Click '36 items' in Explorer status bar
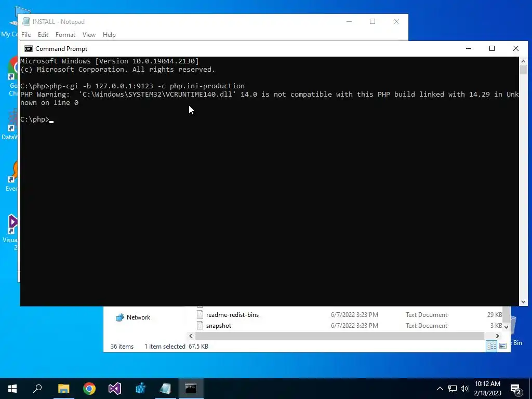This screenshot has height=399, width=532. (x=122, y=347)
